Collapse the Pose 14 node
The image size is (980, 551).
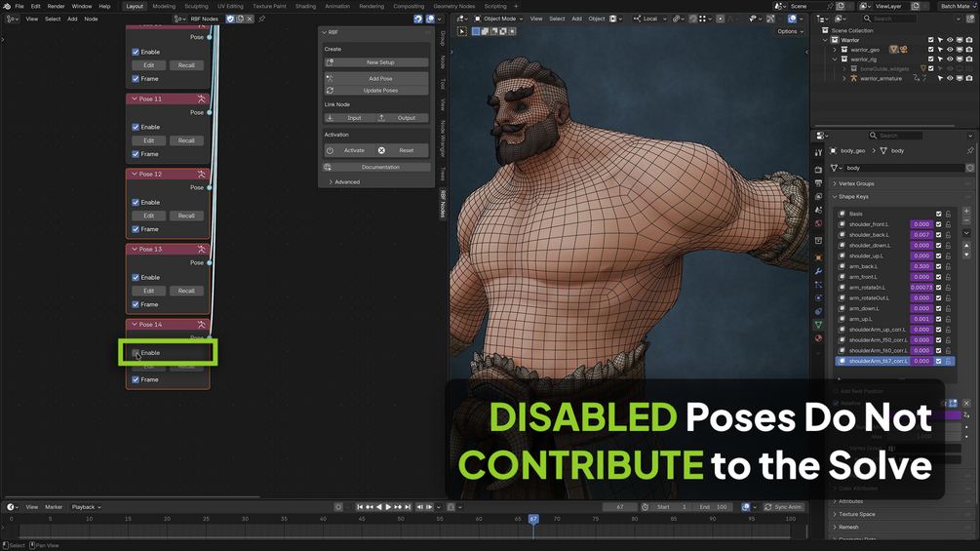pos(135,324)
